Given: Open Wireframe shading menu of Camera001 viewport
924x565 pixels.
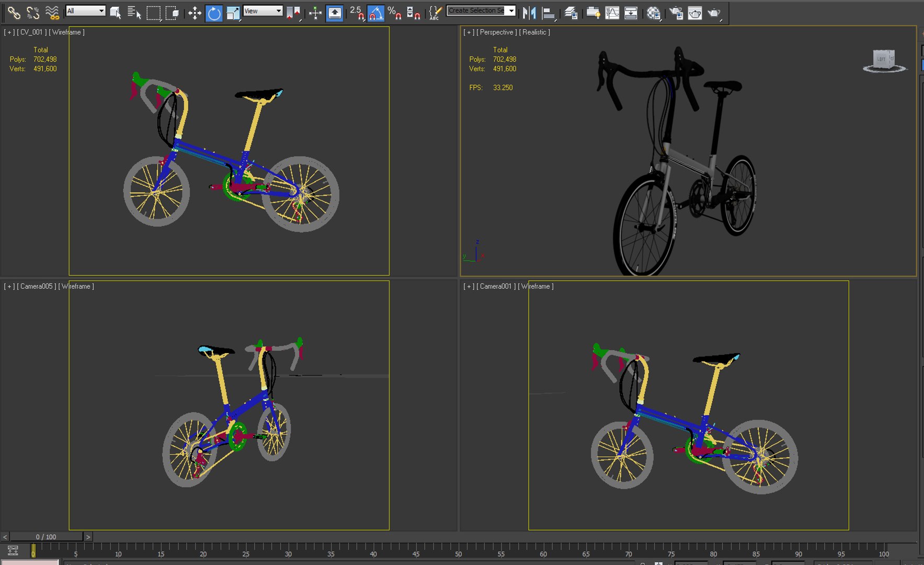Looking at the screenshot, I should click(535, 286).
